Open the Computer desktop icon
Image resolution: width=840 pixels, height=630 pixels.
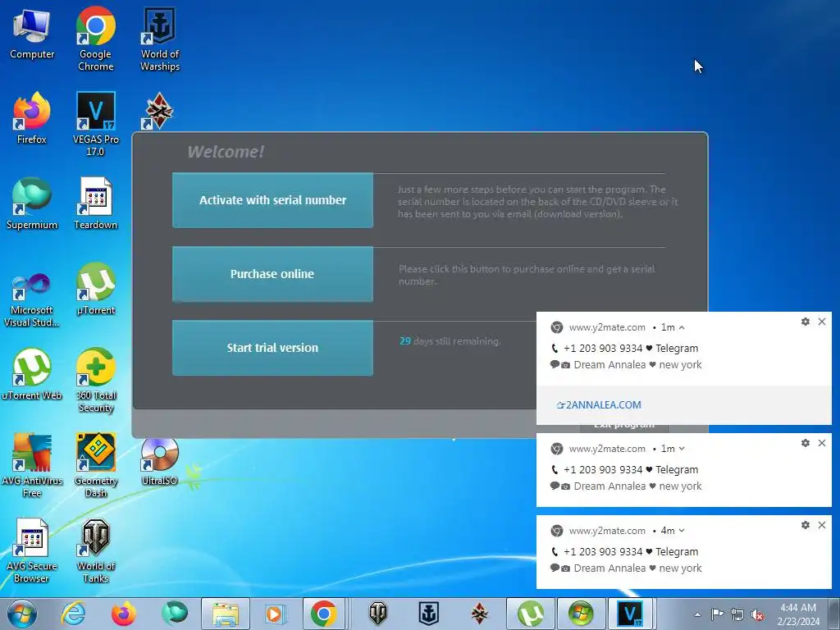point(32,34)
